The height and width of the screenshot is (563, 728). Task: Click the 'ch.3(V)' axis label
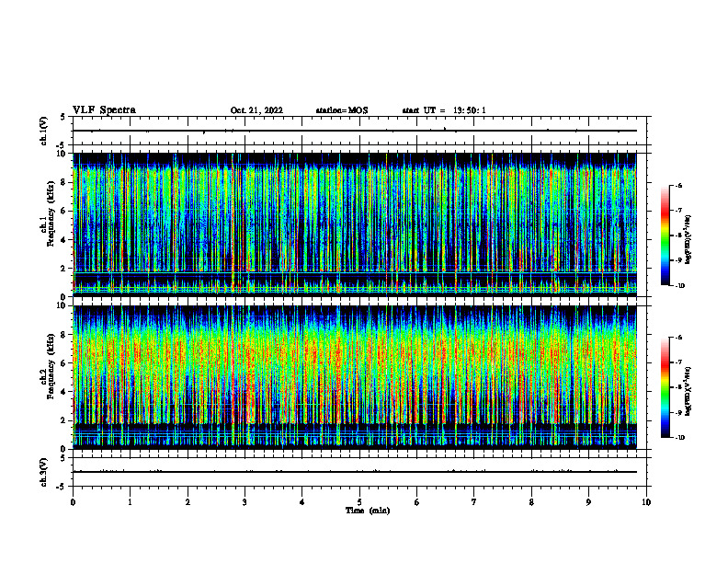[43, 472]
